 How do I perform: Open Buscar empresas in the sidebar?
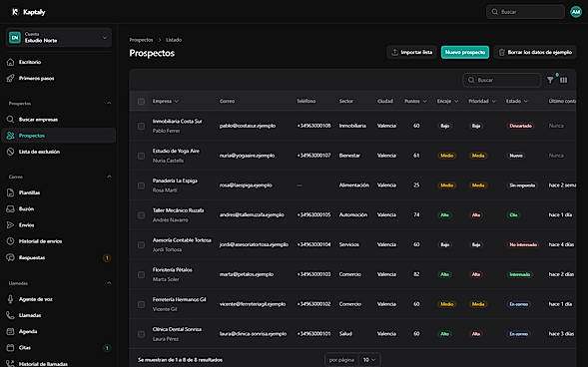pyautogui.click(x=59, y=120)
